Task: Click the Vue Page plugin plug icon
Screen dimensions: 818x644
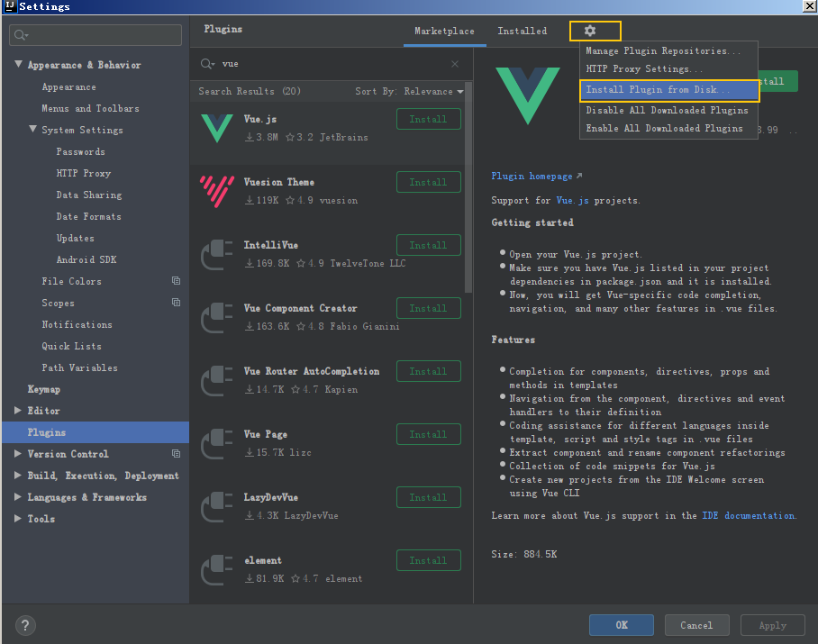Action: 216,444
